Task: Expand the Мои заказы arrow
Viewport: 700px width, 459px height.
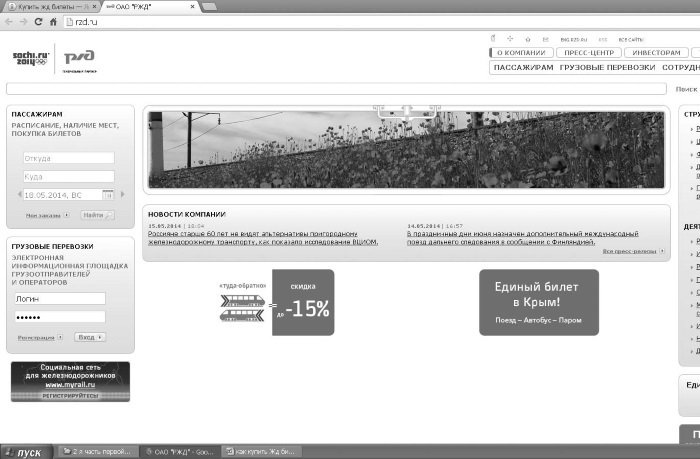Action: [x=67, y=215]
